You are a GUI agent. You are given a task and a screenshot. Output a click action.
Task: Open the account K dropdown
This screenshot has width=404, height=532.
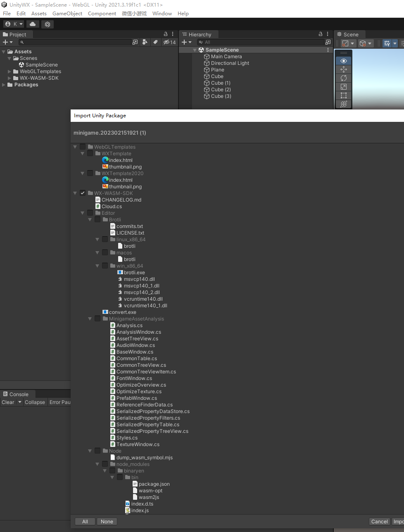[14, 24]
